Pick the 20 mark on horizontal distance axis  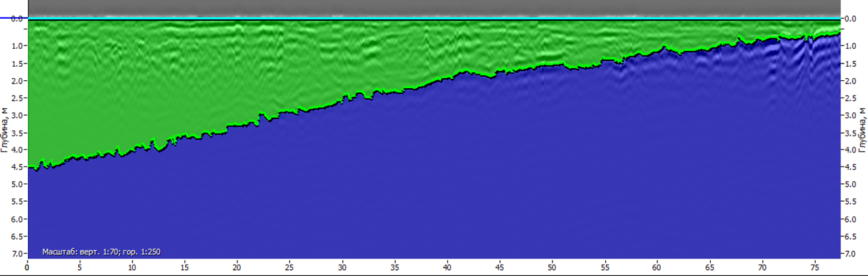pos(237,267)
